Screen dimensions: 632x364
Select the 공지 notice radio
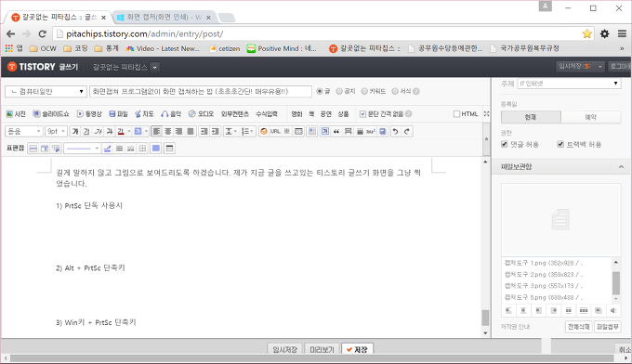[339, 91]
